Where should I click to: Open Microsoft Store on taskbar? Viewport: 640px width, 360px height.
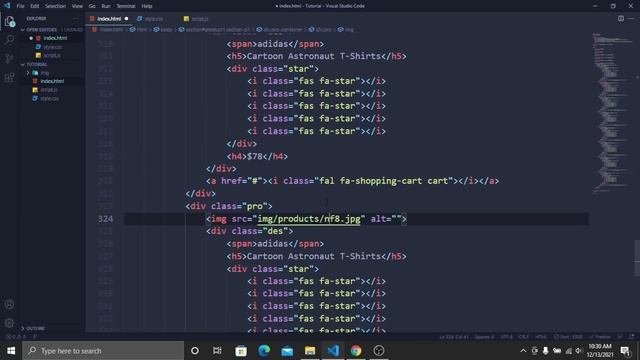coord(241,351)
